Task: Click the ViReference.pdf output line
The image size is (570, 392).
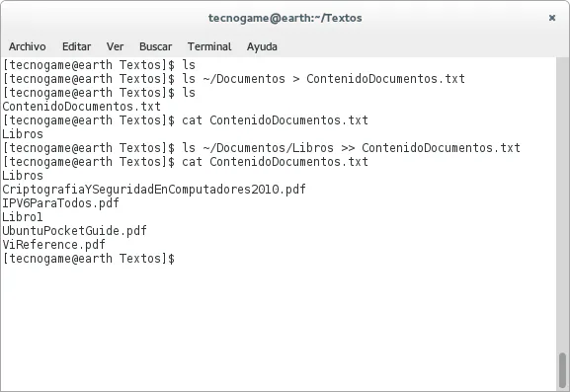Action: click(x=53, y=245)
